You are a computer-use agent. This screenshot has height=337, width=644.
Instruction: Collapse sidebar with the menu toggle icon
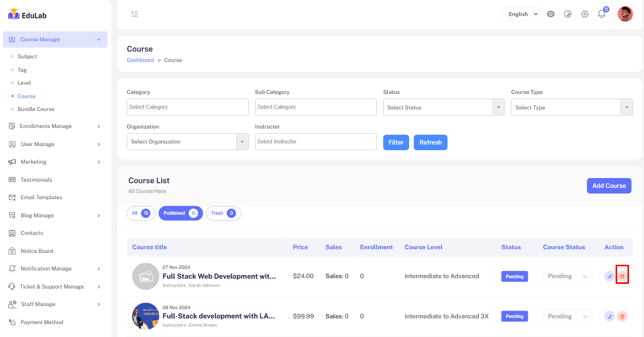click(135, 14)
